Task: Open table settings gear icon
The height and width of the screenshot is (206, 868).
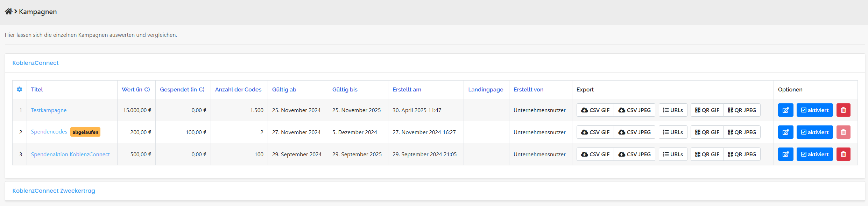Action: pos(20,89)
